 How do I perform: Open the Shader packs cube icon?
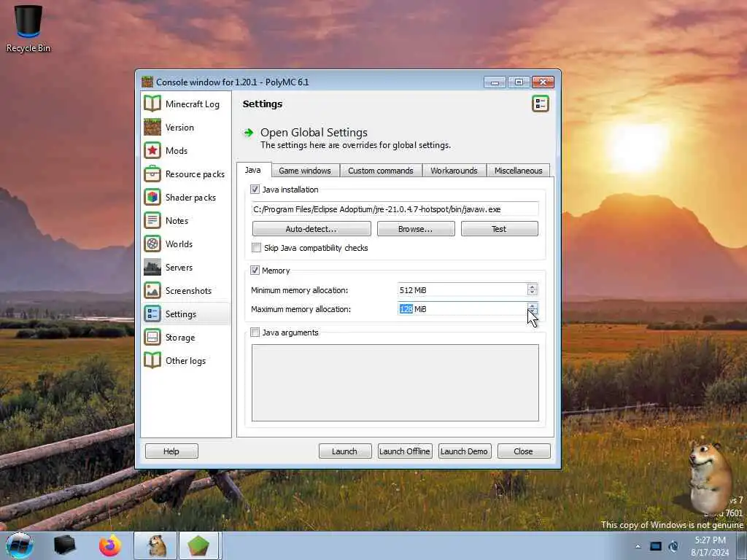[152, 197]
